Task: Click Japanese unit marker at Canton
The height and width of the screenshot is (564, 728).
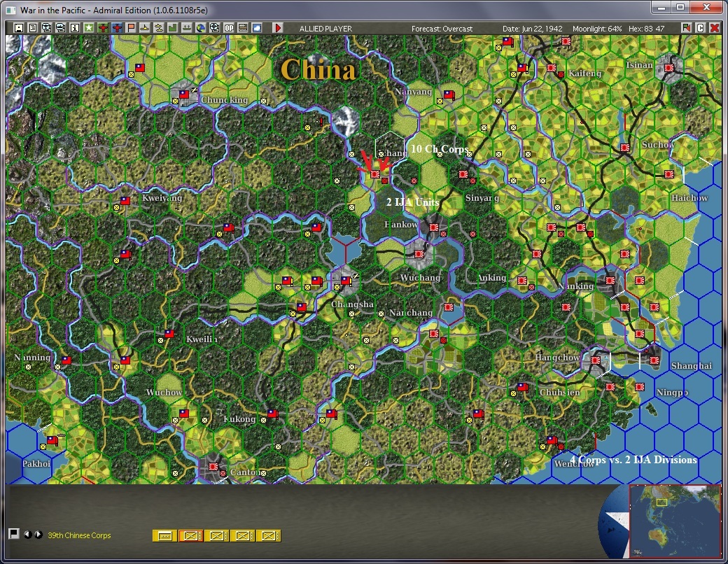Action: point(213,467)
